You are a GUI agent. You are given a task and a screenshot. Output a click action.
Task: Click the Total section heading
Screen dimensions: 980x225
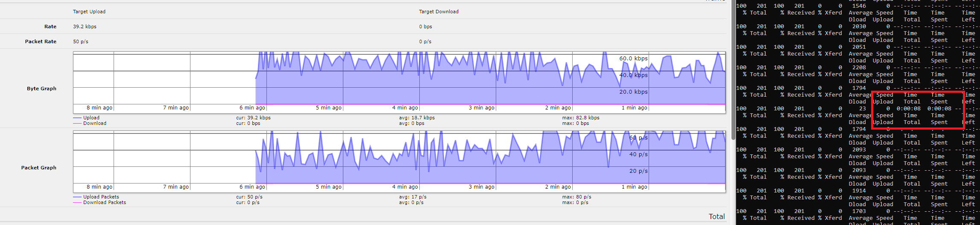pos(717,216)
